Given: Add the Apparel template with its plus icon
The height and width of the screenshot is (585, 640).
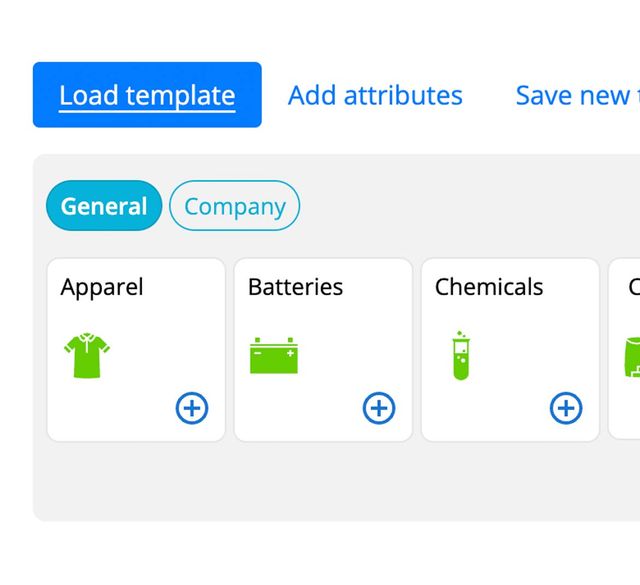Looking at the screenshot, I should (x=192, y=407).
